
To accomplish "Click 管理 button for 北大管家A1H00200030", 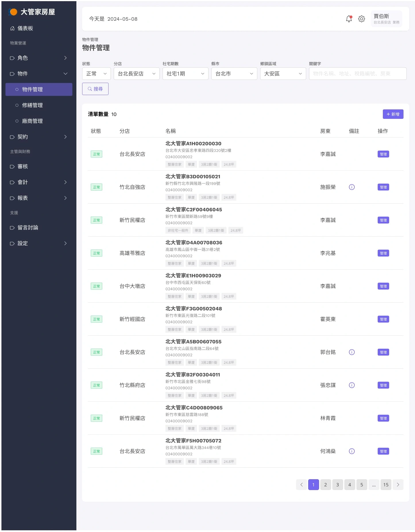I will [383, 154].
